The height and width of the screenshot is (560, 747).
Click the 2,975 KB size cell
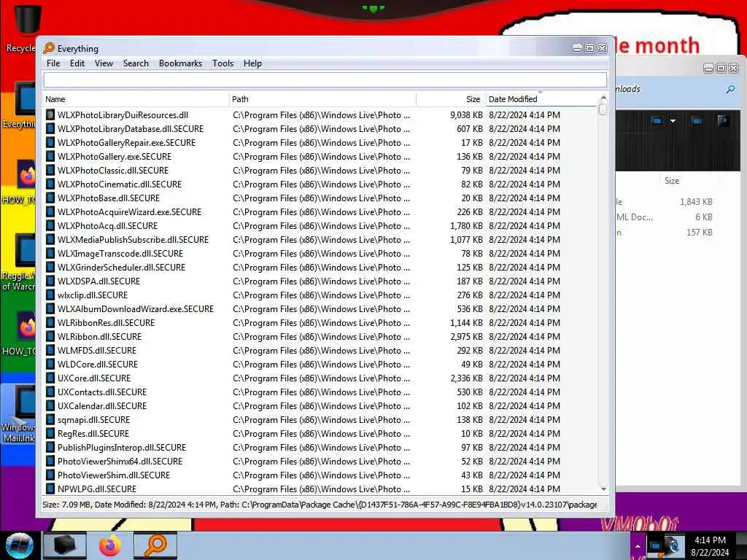pyautogui.click(x=466, y=336)
